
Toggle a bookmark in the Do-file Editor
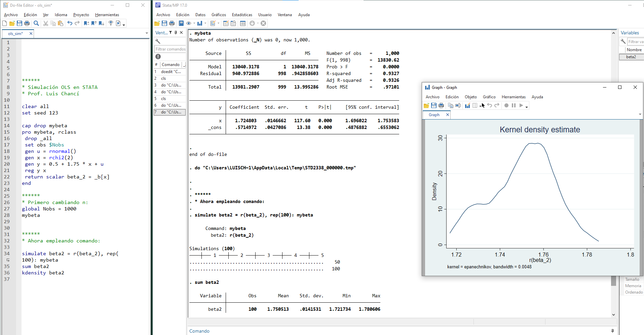point(86,23)
